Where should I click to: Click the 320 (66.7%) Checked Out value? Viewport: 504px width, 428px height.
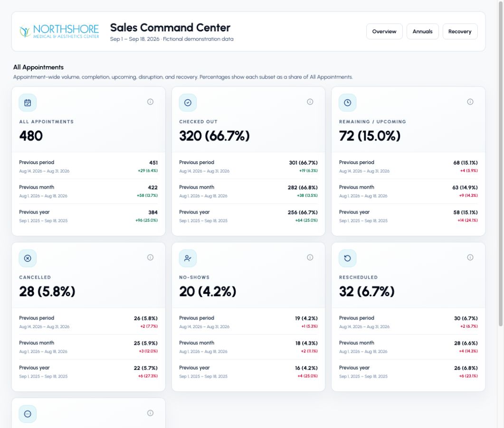pos(214,136)
